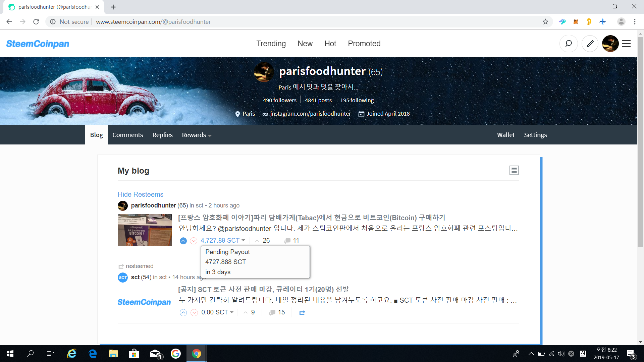Image resolution: width=644 pixels, height=362 pixels.
Task: Open the hamburger menu icon
Action: coord(626,44)
